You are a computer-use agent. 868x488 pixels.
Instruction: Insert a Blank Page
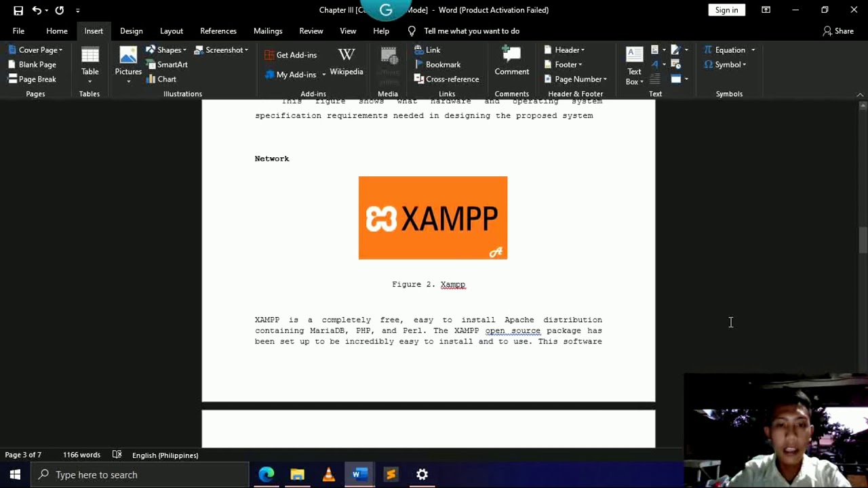click(33, 64)
